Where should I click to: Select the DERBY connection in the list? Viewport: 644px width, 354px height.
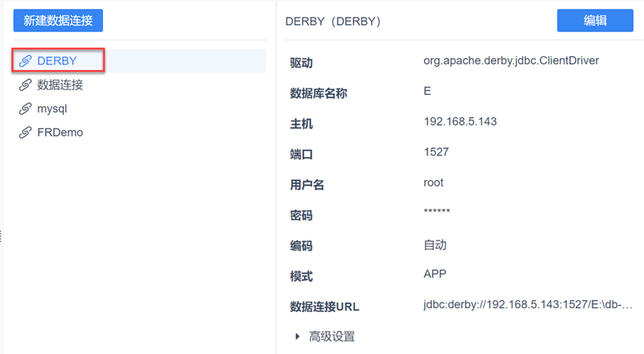[x=139, y=61]
